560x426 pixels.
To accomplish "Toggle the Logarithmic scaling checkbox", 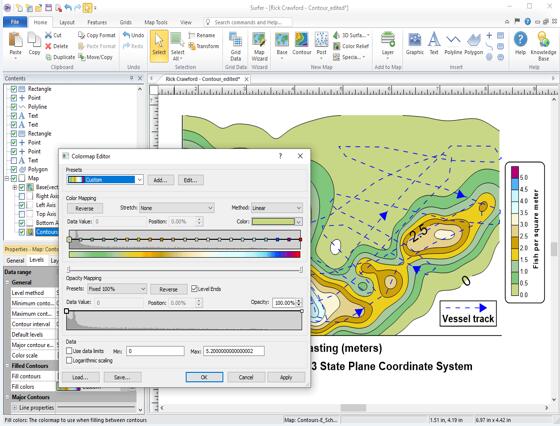I will (x=69, y=361).
